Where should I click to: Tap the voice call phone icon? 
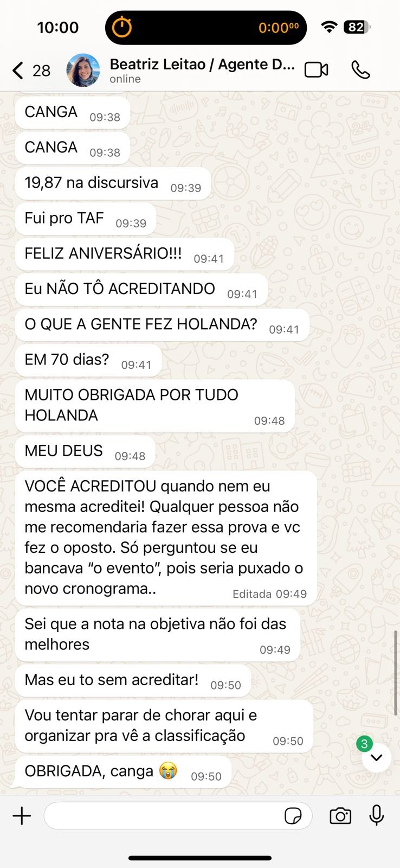coord(360,70)
